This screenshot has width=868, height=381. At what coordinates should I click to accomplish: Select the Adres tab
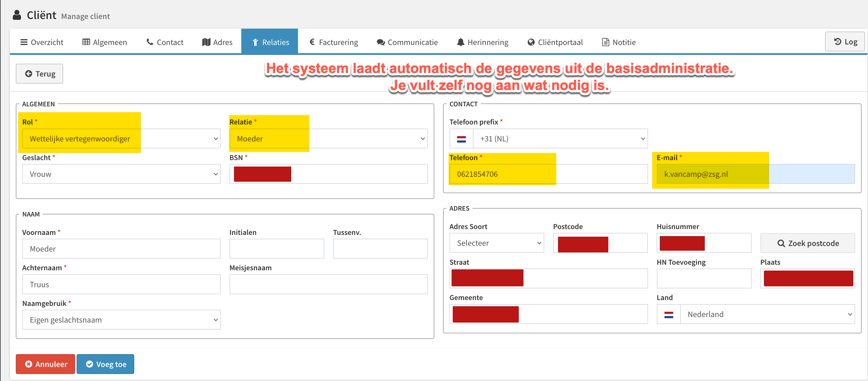click(217, 42)
